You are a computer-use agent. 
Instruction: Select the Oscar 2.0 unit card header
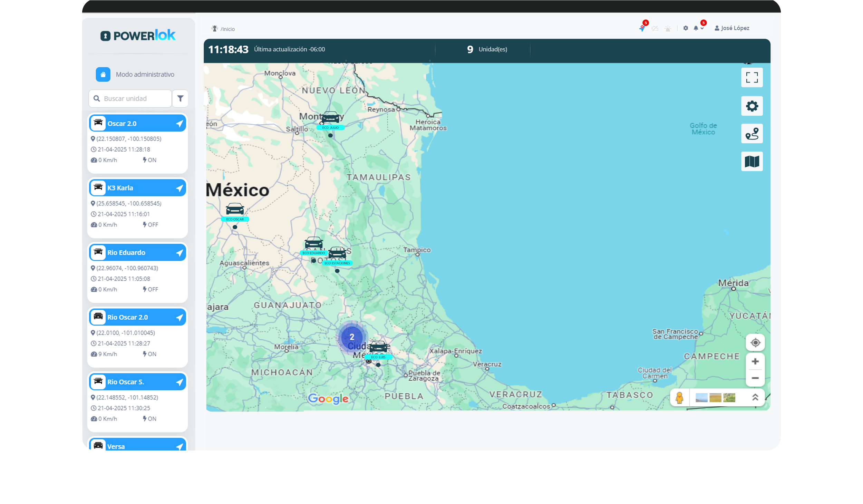138,123
